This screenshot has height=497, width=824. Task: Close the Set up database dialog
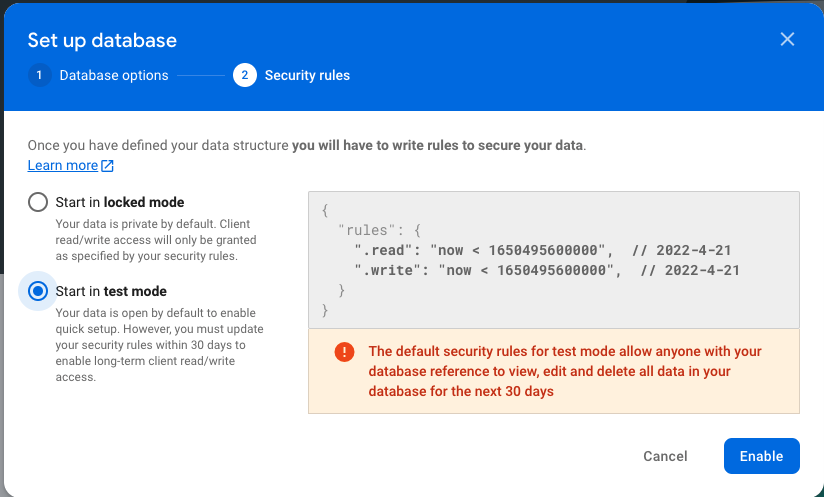(x=787, y=39)
